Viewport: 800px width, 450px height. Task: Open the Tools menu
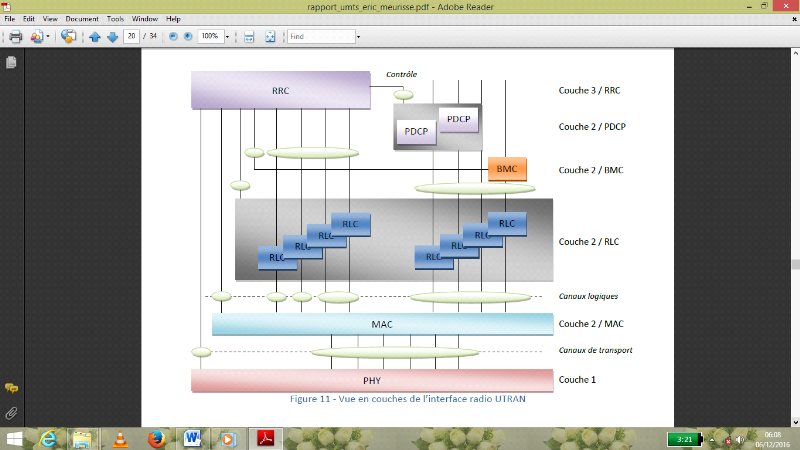click(116, 19)
